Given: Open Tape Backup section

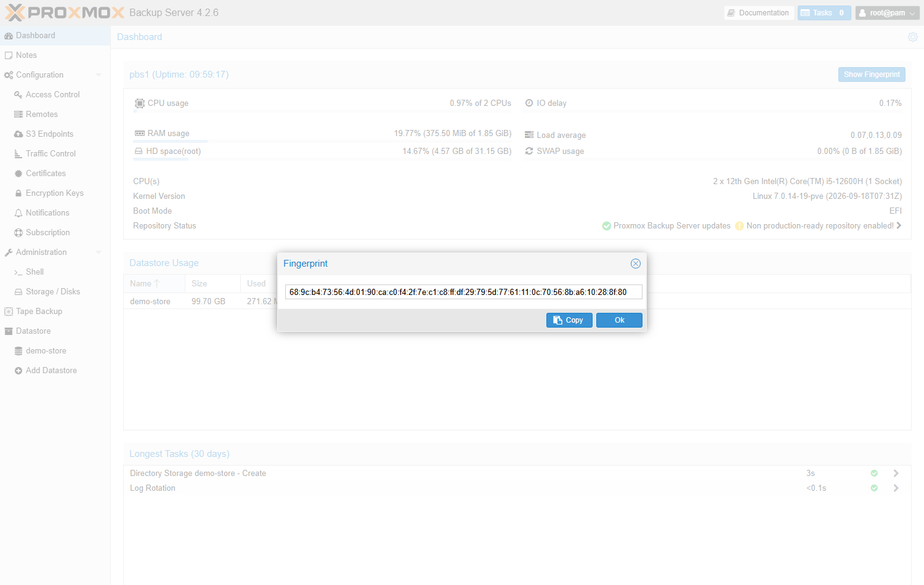Looking at the screenshot, I should tap(55, 312).
